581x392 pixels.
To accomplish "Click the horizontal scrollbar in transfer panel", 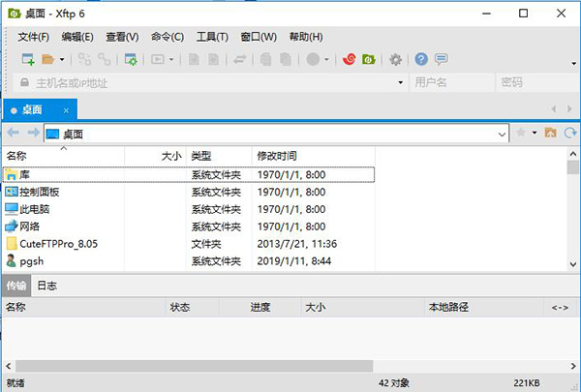I will 194,365.
